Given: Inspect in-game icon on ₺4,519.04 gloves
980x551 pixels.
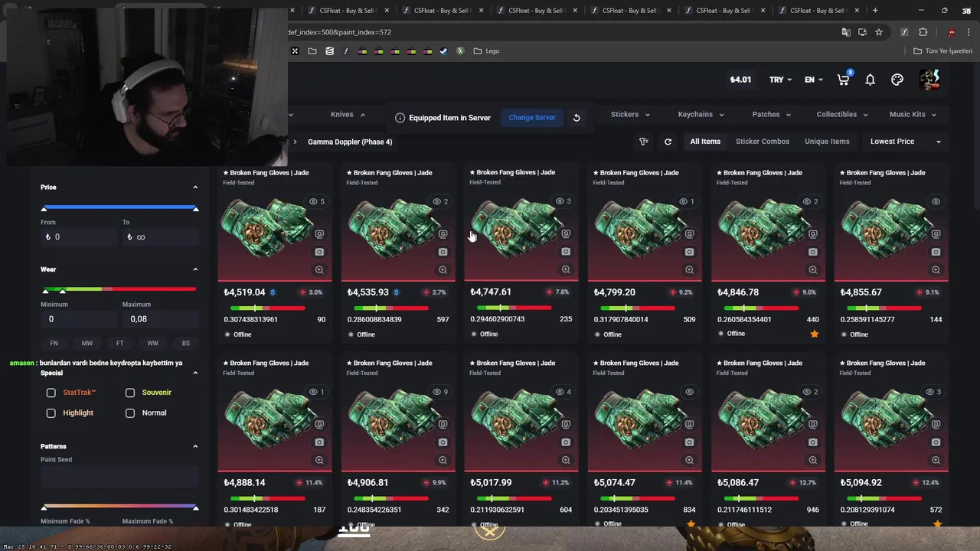Looking at the screenshot, I should tap(319, 234).
